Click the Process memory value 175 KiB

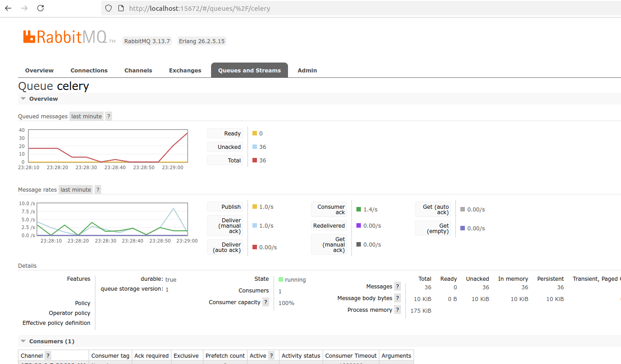pyautogui.click(x=421, y=310)
